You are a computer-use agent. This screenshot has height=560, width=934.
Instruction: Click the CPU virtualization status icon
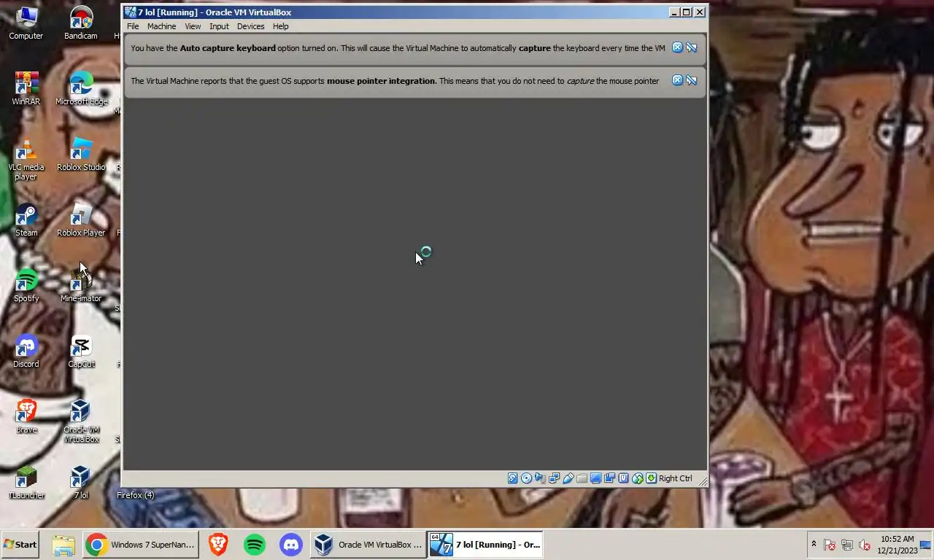coord(623,478)
